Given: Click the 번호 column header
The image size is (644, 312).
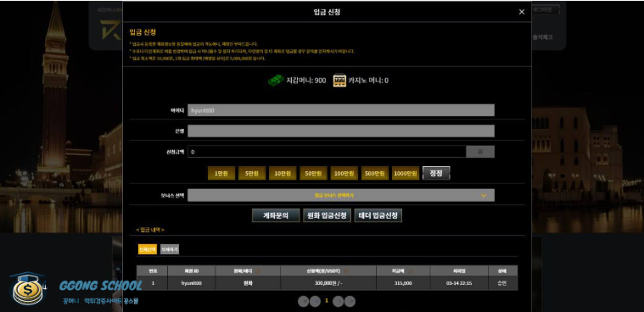Looking at the screenshot, I should 152,271.
